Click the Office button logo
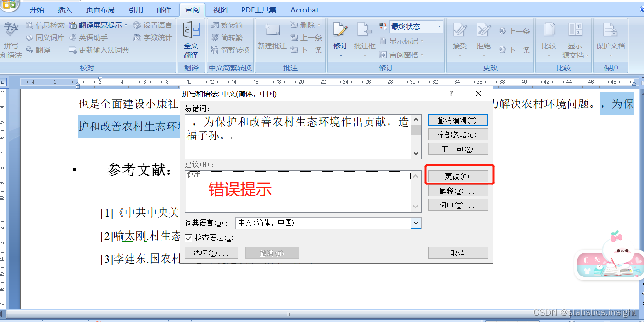 10,6
